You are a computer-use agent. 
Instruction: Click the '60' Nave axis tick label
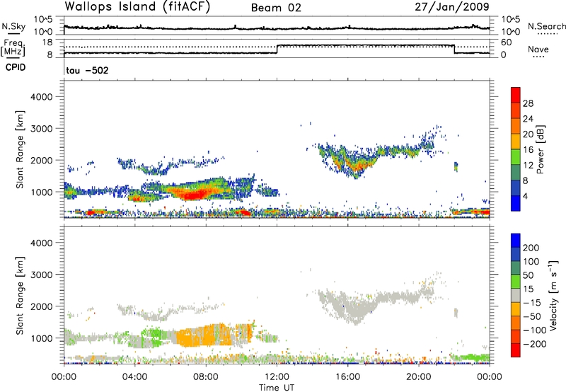(507, 42)
